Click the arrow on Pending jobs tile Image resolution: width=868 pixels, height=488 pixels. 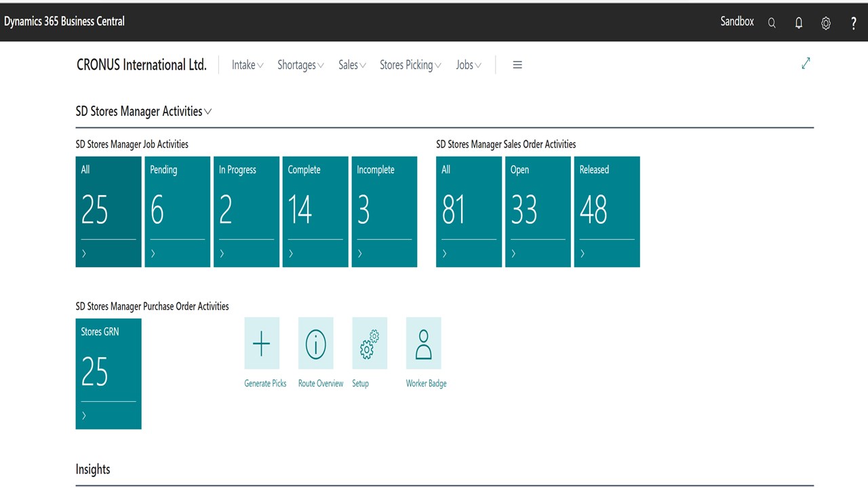pyautogui.click(x=153, y=253)
